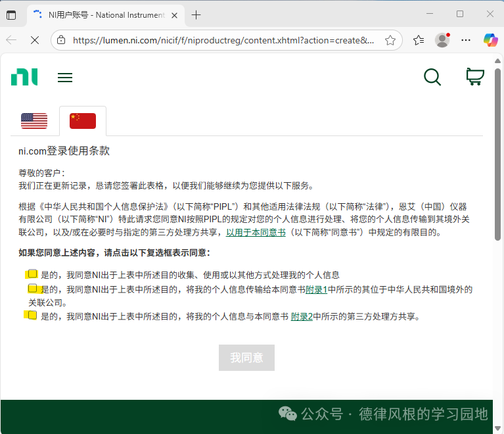Open the 以用于本同意书 link

256,232
